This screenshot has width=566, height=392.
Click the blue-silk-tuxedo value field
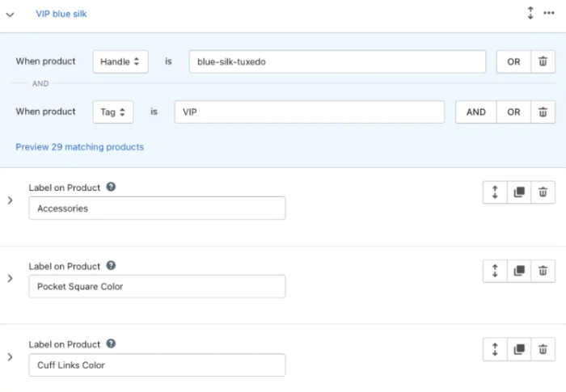tap(336, 62)
